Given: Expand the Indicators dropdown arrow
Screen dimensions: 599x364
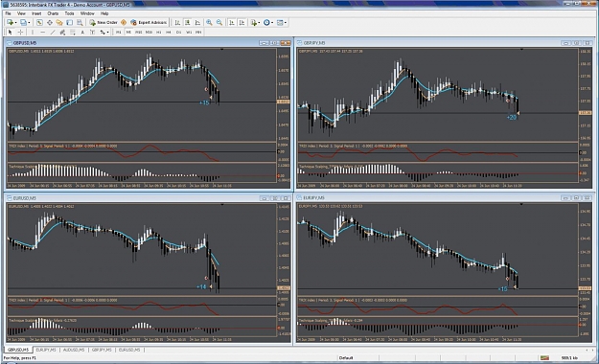Looking at the screenshot, I should [259, 23].
